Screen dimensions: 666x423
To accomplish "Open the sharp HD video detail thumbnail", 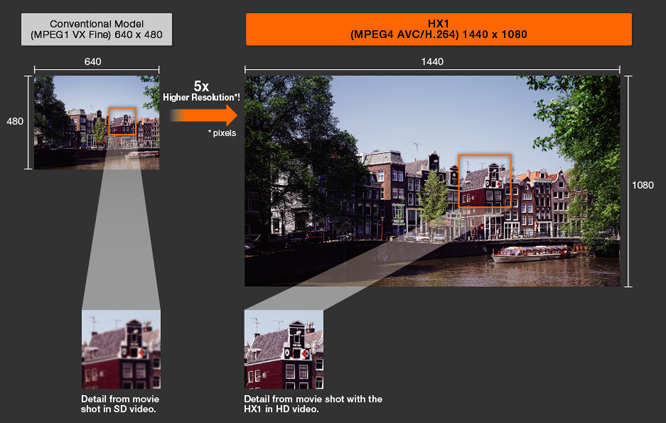I will (x=283, y=349).
